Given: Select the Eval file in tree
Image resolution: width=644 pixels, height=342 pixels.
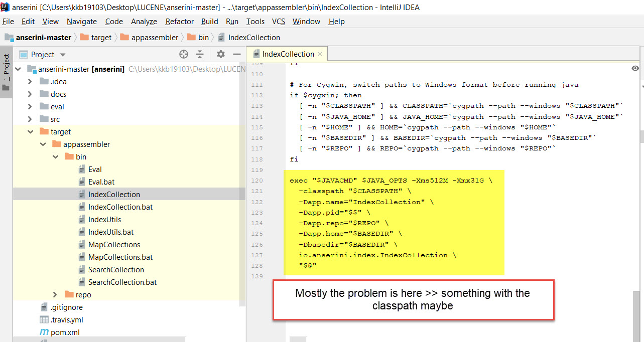Looking at the screenshot, I should point(95,169).
